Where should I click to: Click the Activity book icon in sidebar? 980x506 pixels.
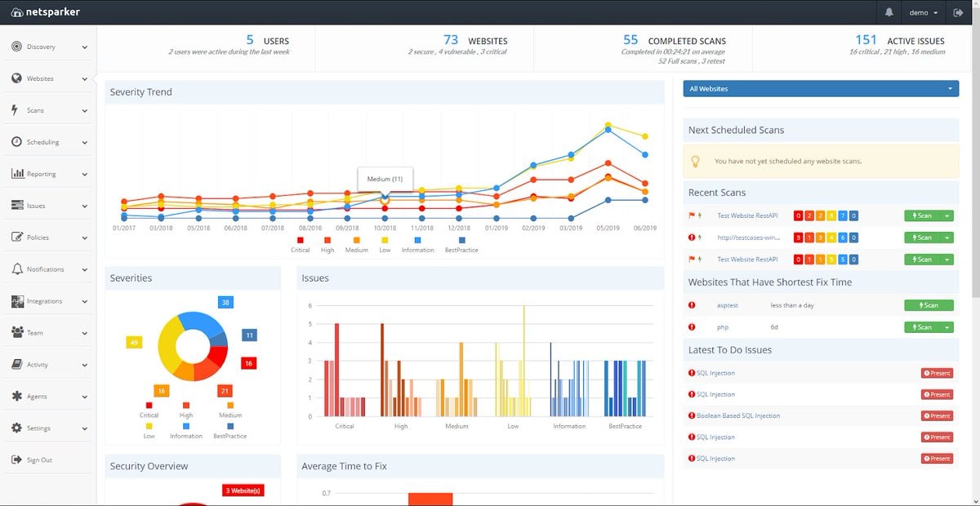tap(17, 365)
